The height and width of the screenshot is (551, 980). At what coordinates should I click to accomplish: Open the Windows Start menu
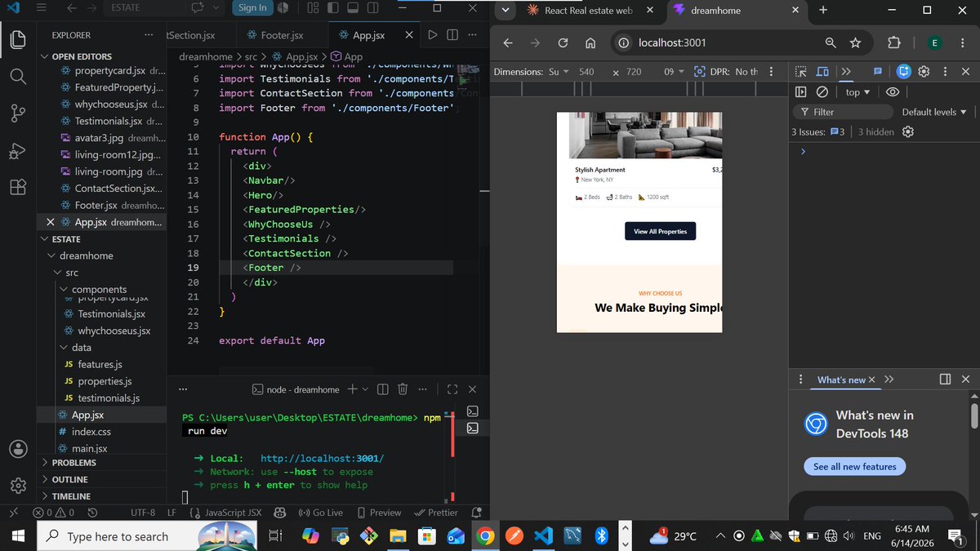[17, 536]
